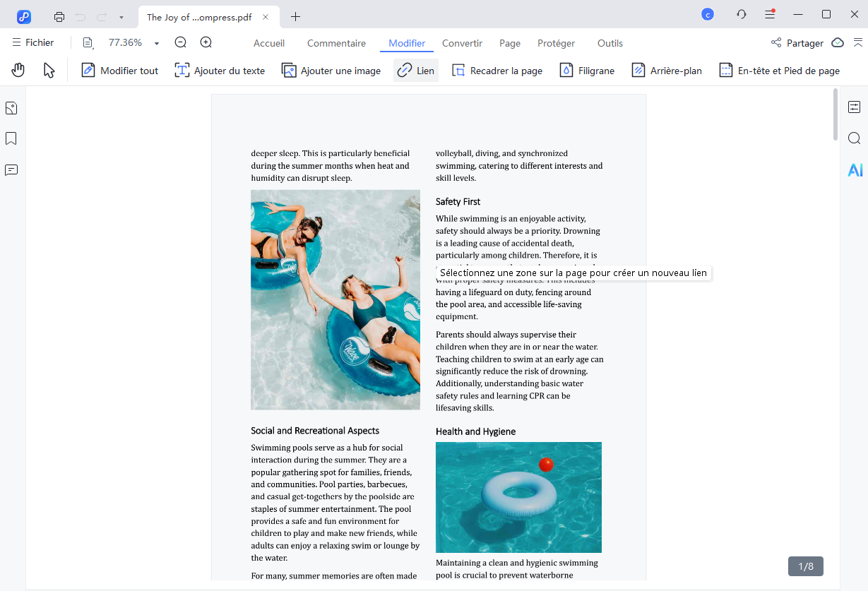868x591 pixels.
Task: Toggle the Lien tool
Action: [x=416, y=71]
